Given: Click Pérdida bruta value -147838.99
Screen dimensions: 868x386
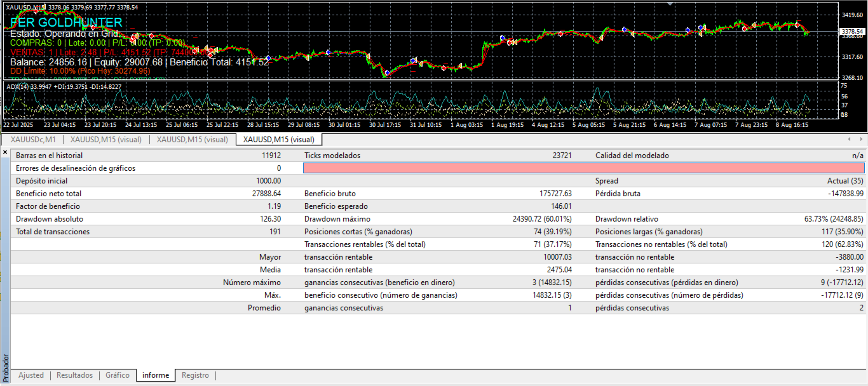Looking at the screenshot, I should click(x=846, y=194).
